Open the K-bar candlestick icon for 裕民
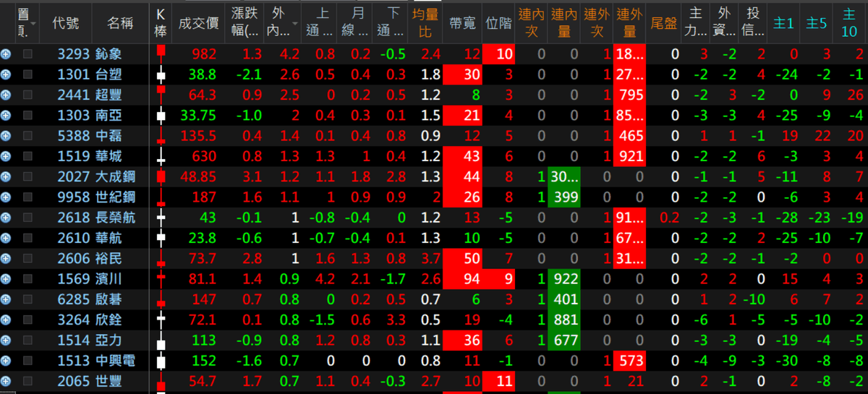 (x=161, y=258)
